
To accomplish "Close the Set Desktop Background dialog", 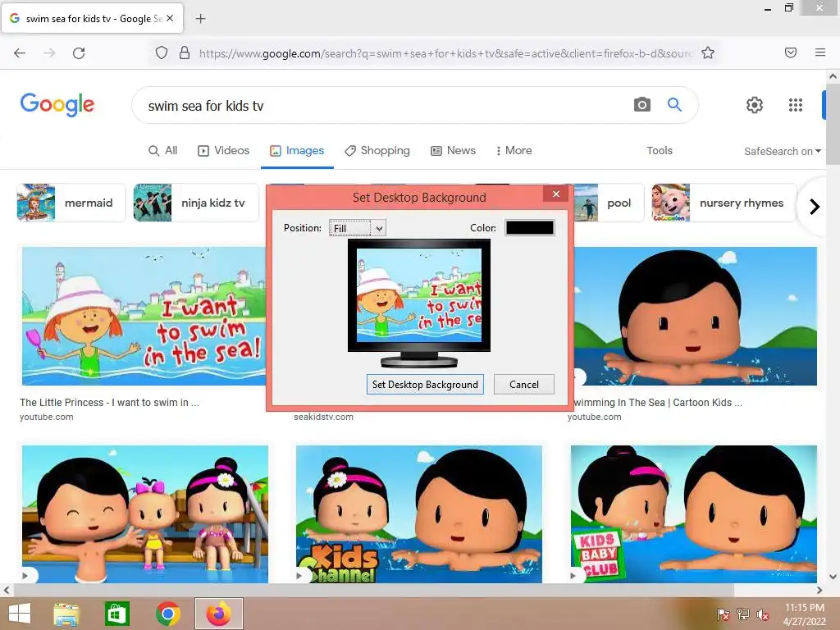I will click(x=556, y=194).
